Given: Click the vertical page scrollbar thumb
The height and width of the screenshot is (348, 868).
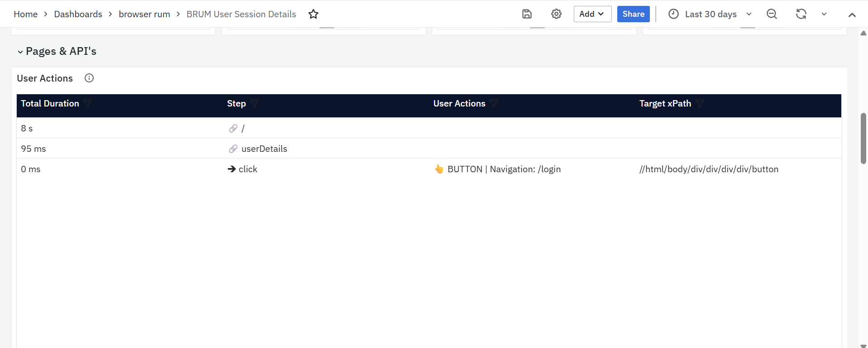Looking at the screenshot, I should [863, 138].
